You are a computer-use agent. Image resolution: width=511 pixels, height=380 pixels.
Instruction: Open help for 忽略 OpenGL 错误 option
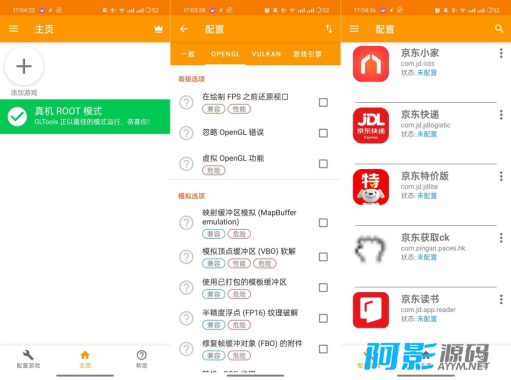click(x=186, y=133)
